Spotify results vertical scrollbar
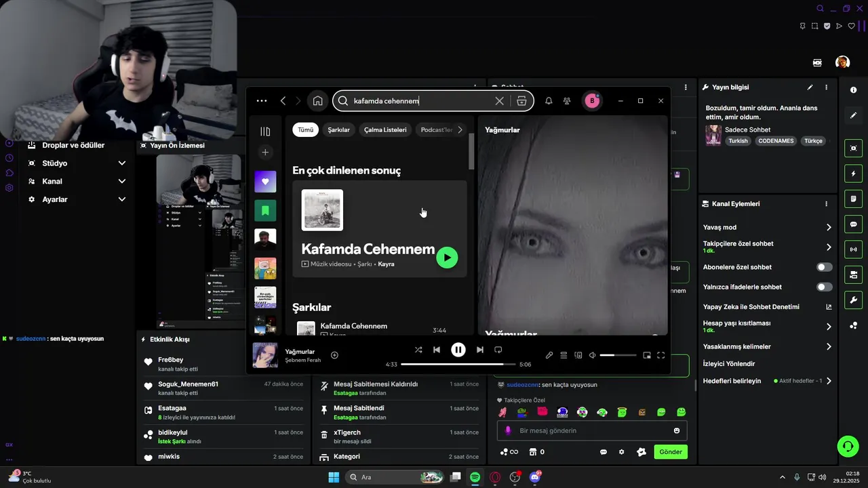868x488 pixels. point(471,151)
